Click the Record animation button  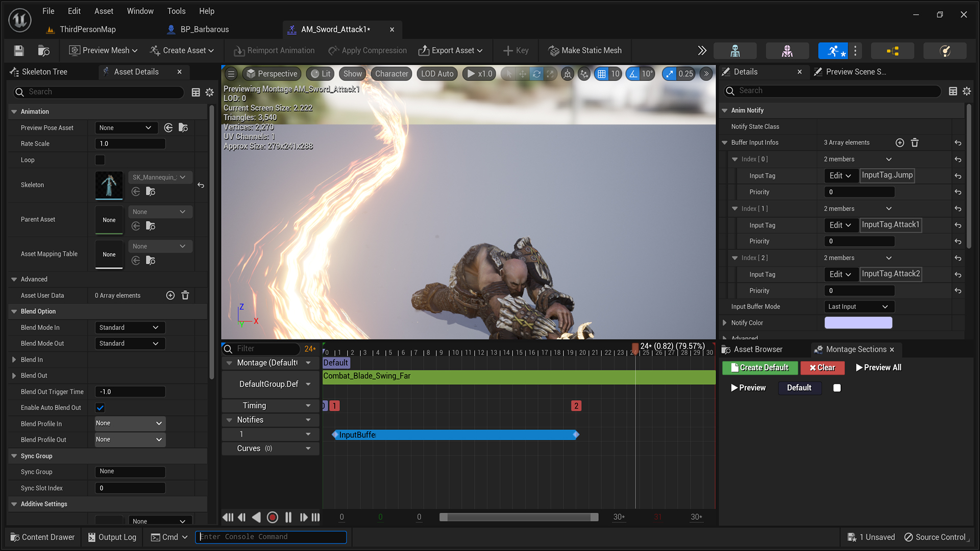click(x=273, y=517)
